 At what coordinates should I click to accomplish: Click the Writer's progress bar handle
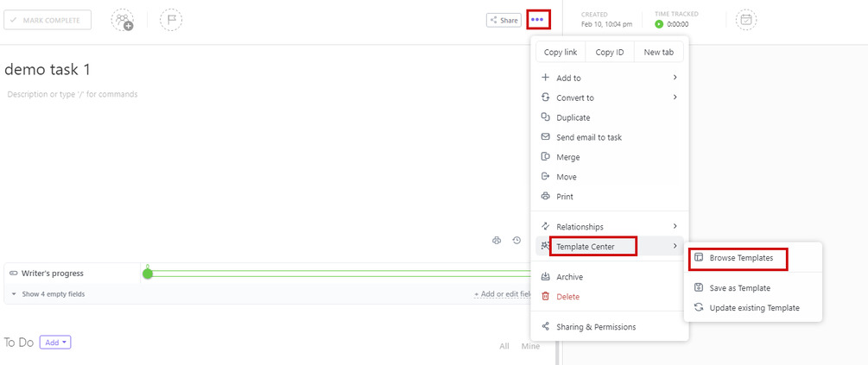click(x=147, y=274)
